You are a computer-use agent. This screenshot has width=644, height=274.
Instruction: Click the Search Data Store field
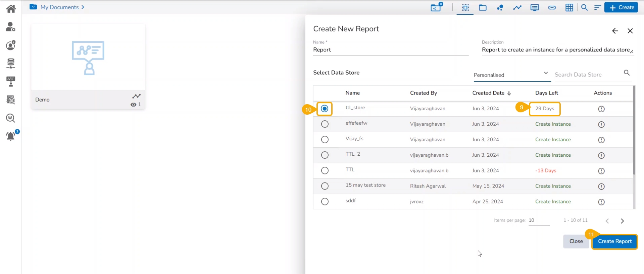tap(588, 75)
